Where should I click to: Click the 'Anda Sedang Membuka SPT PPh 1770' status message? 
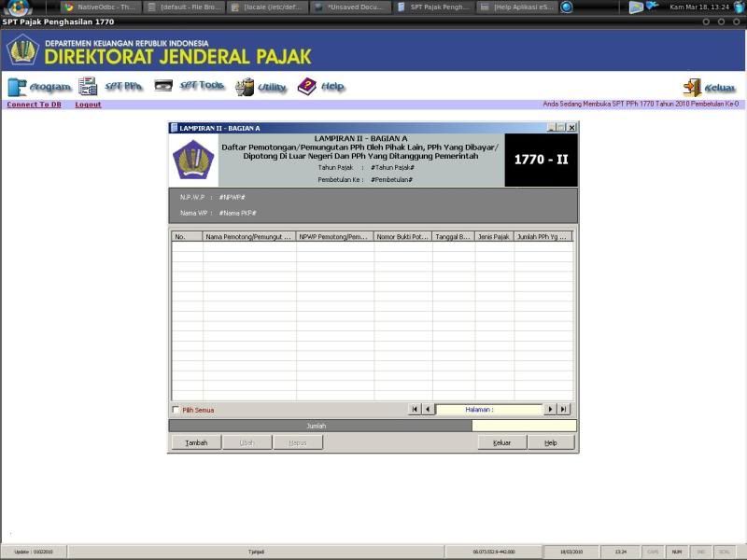pyautogui.click(x=641, y=104)
